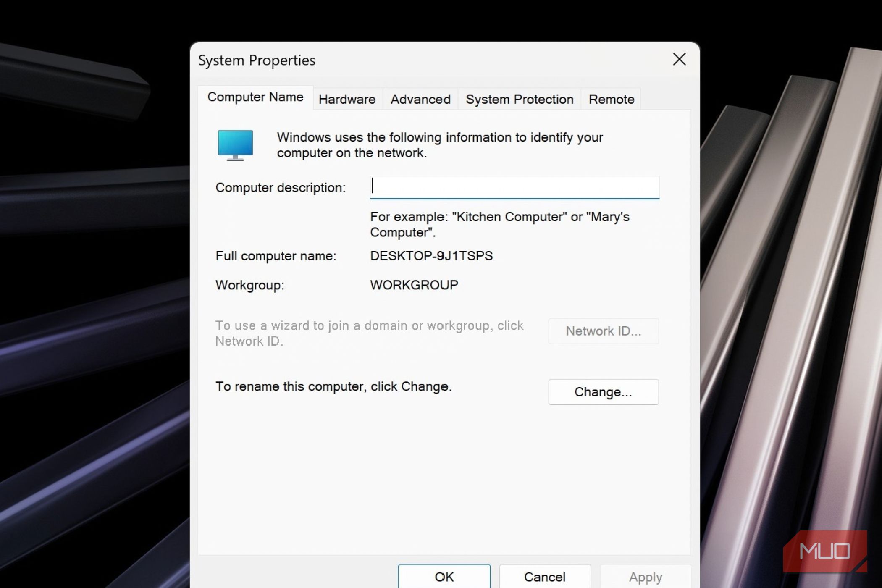Select the System Protection tab
This screenshot has width=882, height=588.
(520, 99)
